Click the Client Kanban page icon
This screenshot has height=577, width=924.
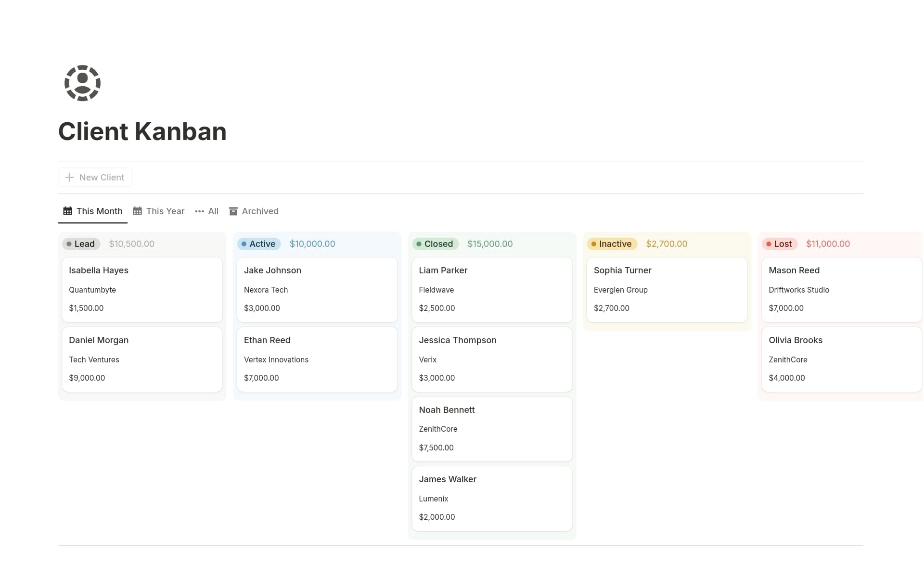point(82,83)
